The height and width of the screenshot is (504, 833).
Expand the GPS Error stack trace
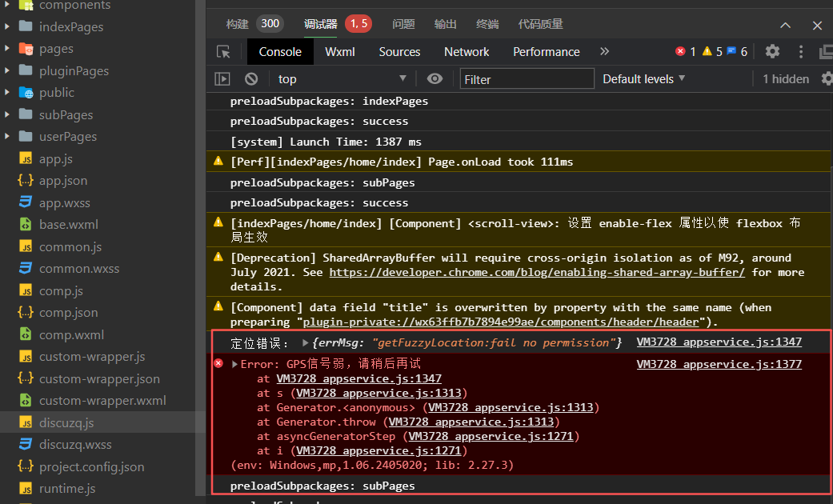[x=234, y=364]
